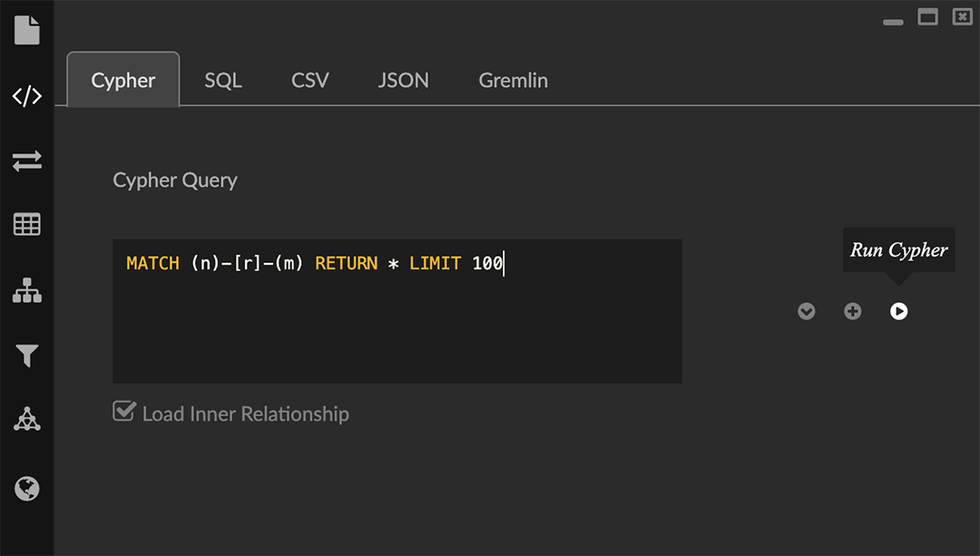
Task: Switch to the CSV tab
Action: (310, 81)
